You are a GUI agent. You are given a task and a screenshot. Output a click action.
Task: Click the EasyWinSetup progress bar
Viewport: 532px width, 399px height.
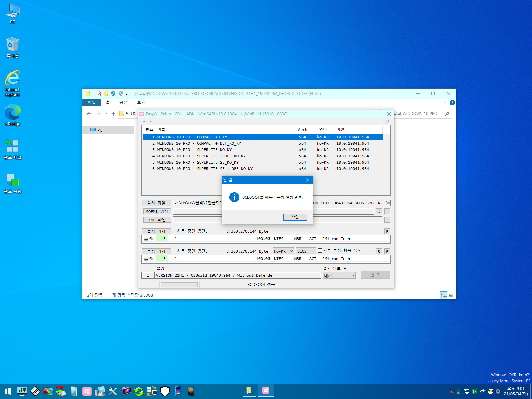pyautogui.click(x=179, y=285)
